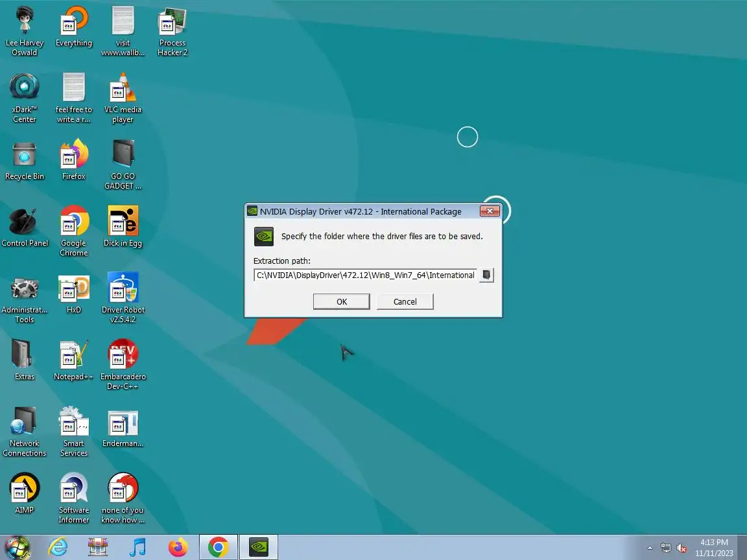Select the Google Chrome desktop shortcut

[74, 231]
